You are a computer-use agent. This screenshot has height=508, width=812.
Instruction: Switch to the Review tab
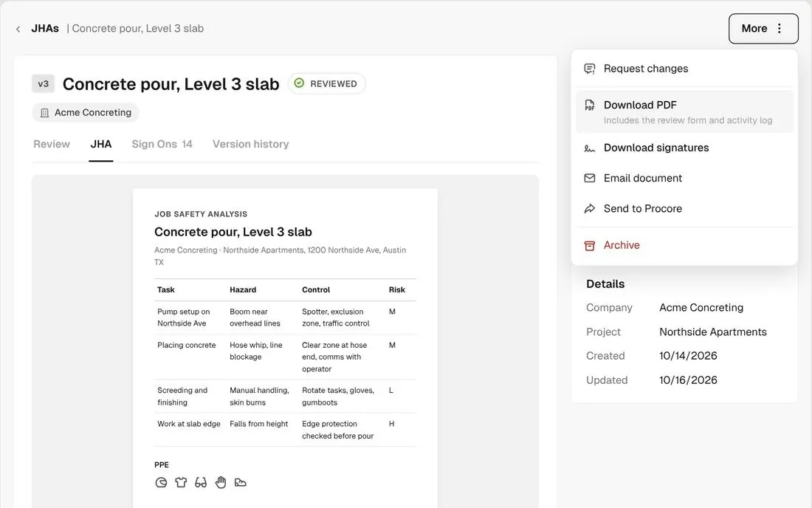coord(51,144)
